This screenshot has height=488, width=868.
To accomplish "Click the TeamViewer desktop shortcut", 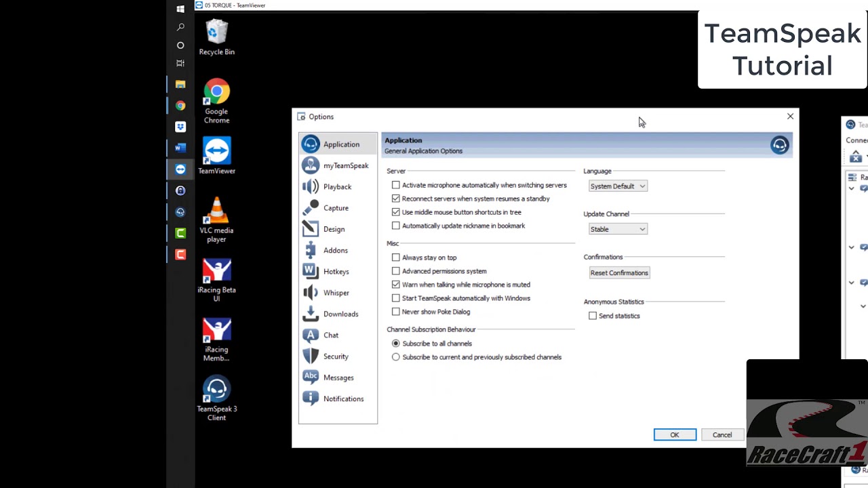I will click(217, 156).
